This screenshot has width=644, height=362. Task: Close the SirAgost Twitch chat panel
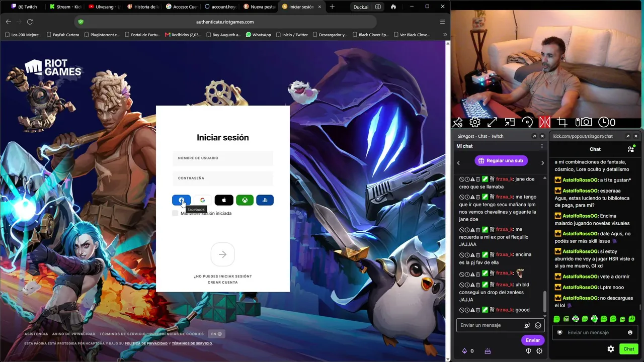click(x=542, y=136)
